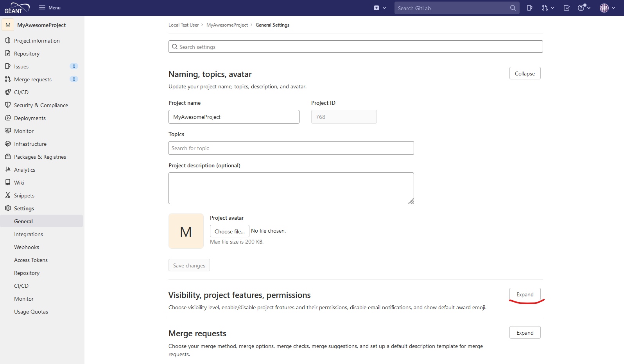Click the Packages & Registries icon
Screen dimensions: 624x364
click(x=8, y=157)
